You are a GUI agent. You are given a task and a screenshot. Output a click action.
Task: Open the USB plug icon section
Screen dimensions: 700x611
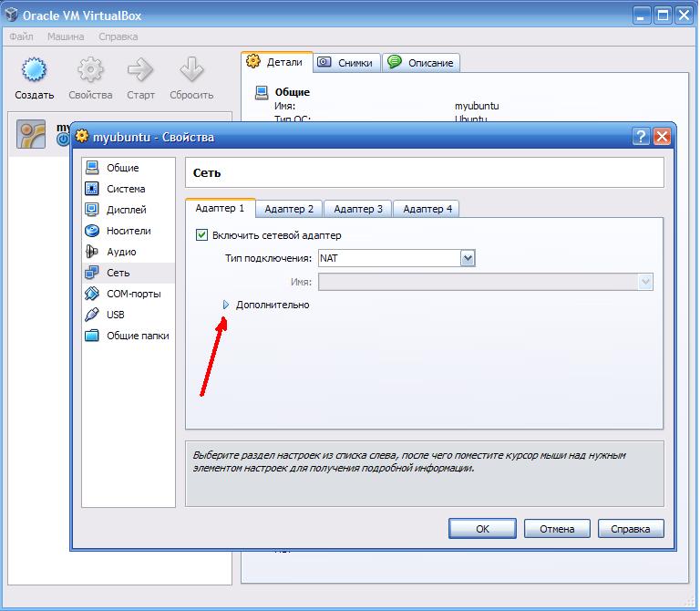tap(92, 315)
